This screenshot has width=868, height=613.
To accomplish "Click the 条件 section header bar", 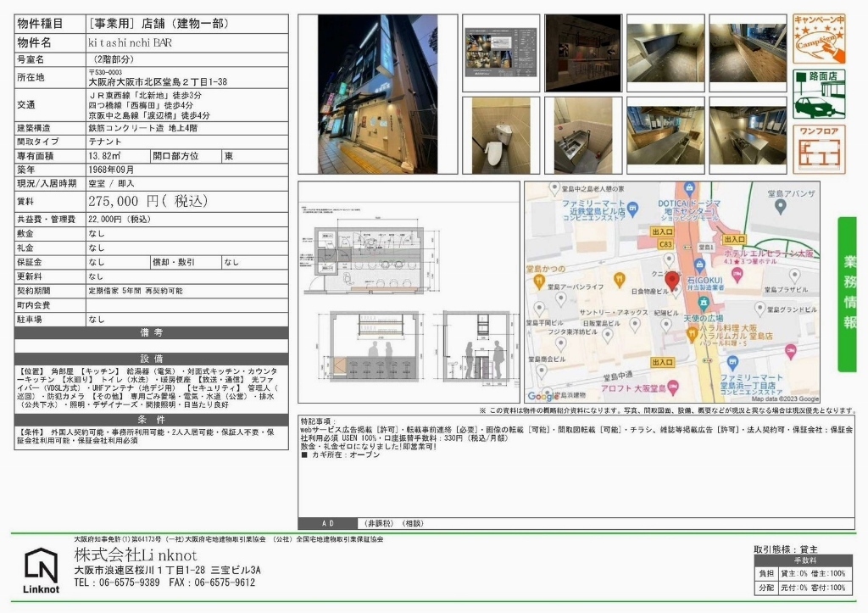I will (x=151, y=419).
